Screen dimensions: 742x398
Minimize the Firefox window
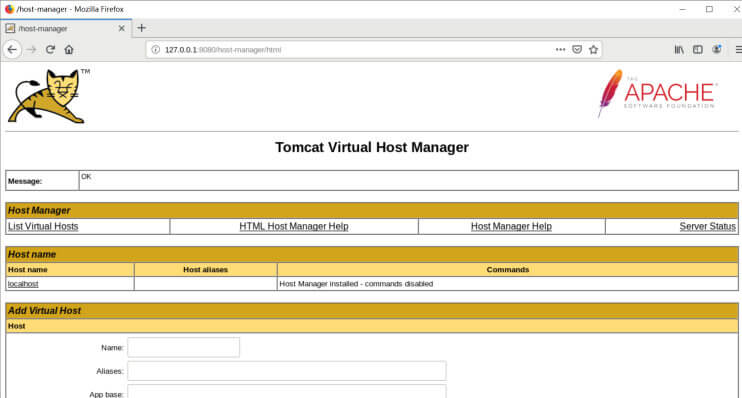(x=683, y=9)
